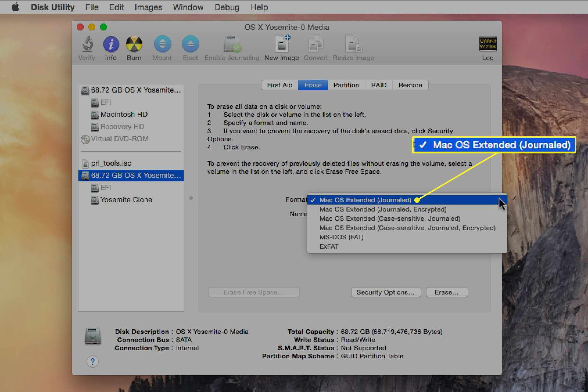The image size is (588, 392).
Task: Switch to the Erase tab
Action: 313,85
